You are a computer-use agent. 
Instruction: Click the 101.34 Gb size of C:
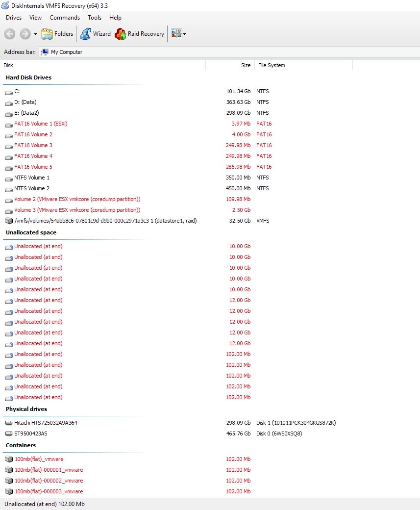[x=239, y=91]
